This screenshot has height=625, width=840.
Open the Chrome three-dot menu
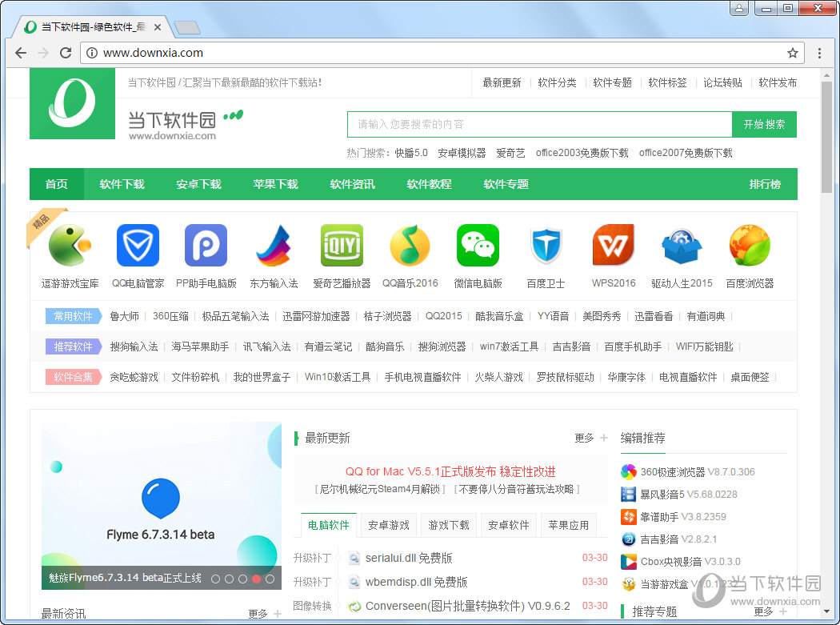point(819,53)
